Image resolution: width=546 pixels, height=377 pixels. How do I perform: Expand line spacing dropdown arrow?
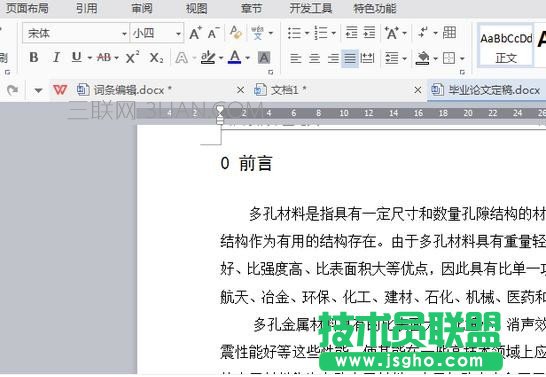coord(404,58)
